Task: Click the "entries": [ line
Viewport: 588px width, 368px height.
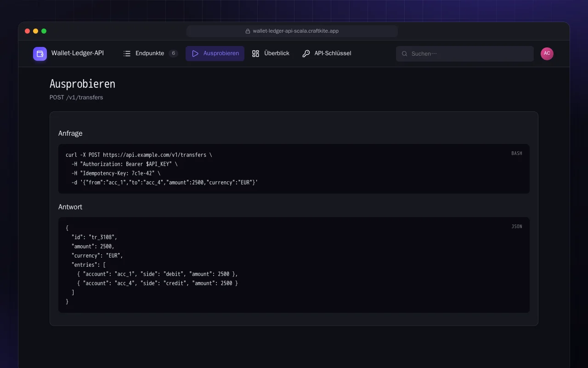Action: pyautogui.click(x=89, y=265)
